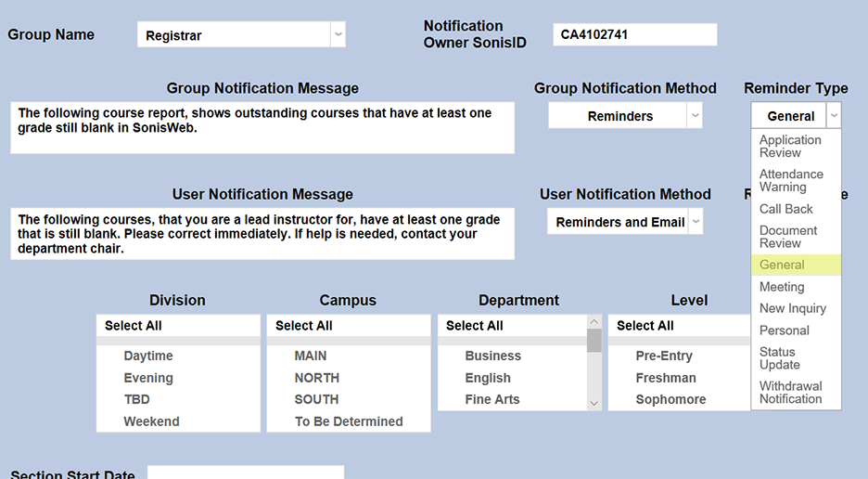Collapse the Reminder Type dropdown showing General
The width and height of the screenshot is (868, 479).
tap(796, 116)
